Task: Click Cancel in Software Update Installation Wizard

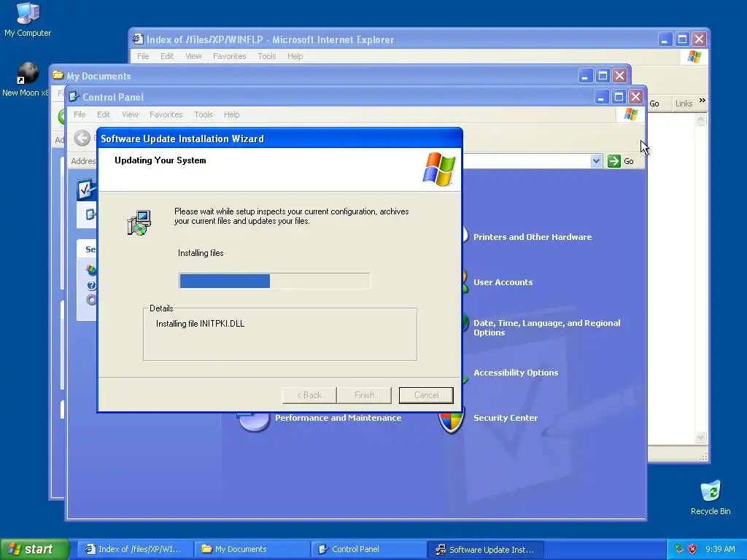Action: coord(426,395)
